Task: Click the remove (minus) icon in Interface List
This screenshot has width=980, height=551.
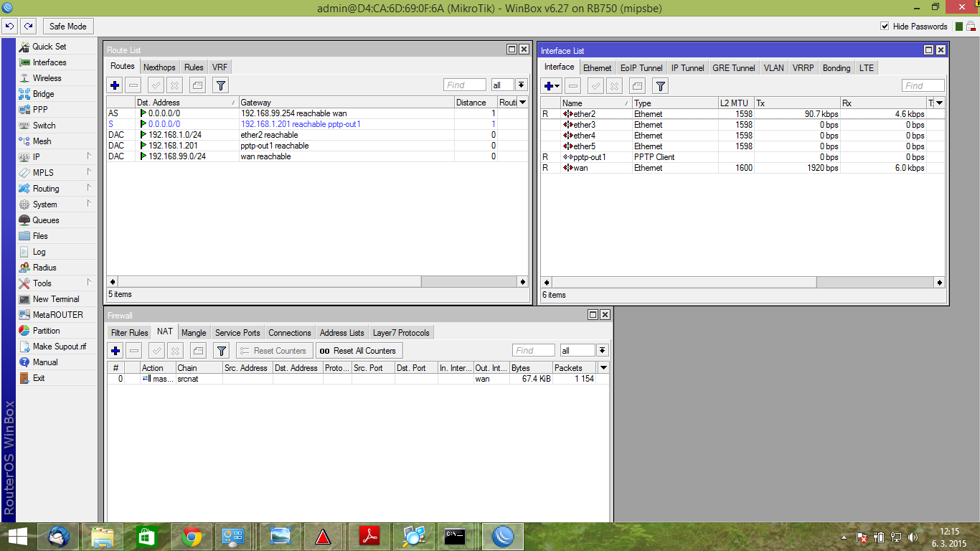Action: click(573, 86)
